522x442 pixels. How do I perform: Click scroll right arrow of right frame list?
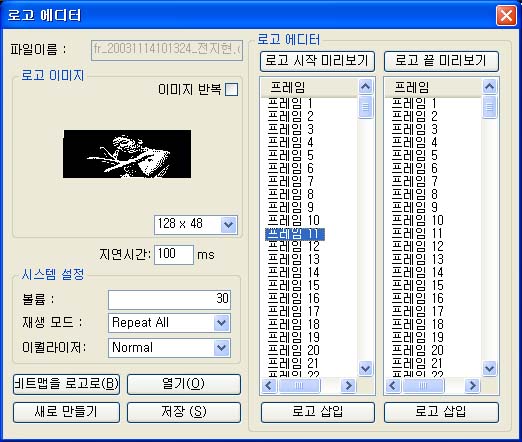[472, 386]
